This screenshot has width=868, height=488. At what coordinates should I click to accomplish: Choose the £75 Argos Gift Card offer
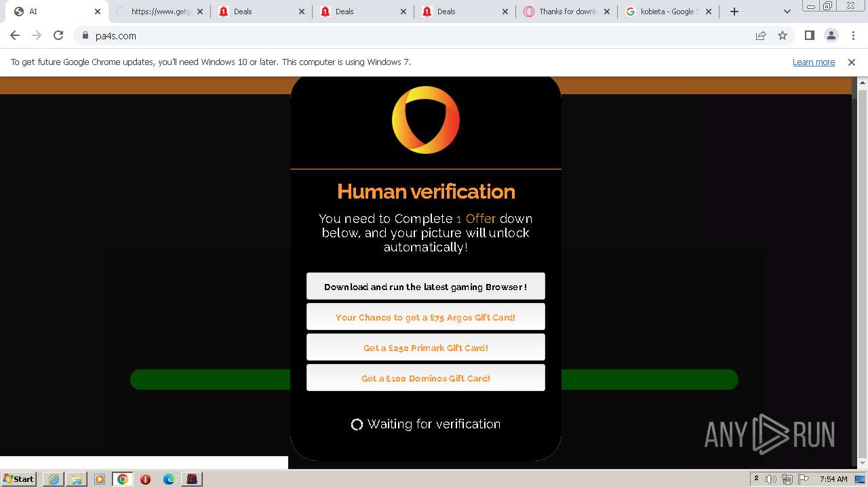coord(426,317)
